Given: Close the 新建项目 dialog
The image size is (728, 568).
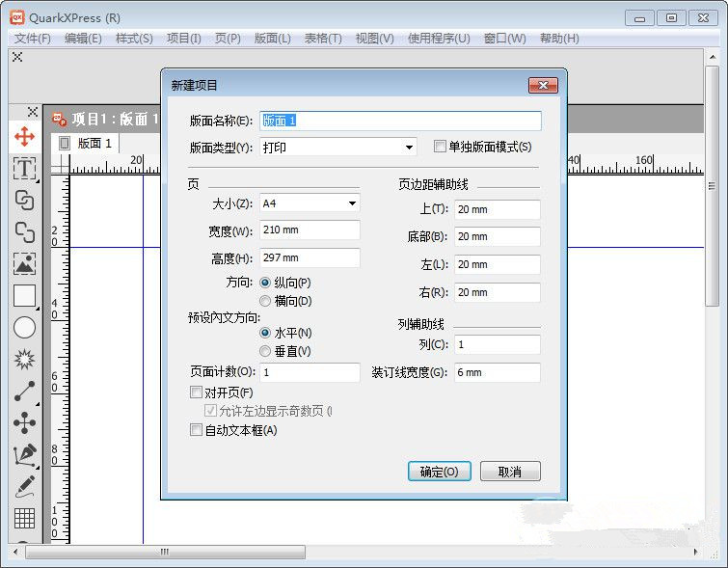Looking at the screenshot, I should (543, 85).
